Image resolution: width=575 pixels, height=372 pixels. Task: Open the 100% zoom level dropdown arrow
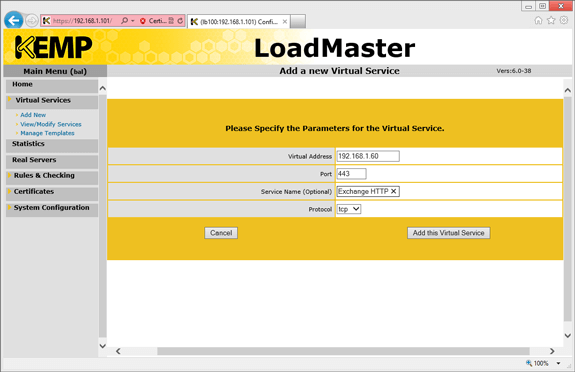coord(558,363)
